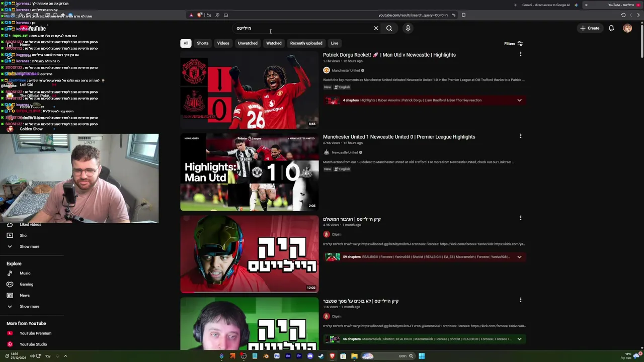Open the three-dot menu for the 12:02 Clipim video

tap(521, 218)
